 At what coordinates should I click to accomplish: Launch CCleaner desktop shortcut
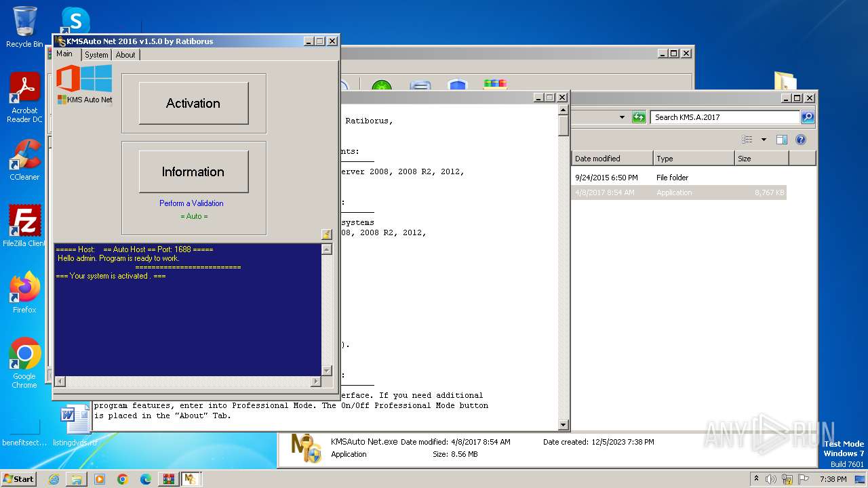[x=24, y=160]
